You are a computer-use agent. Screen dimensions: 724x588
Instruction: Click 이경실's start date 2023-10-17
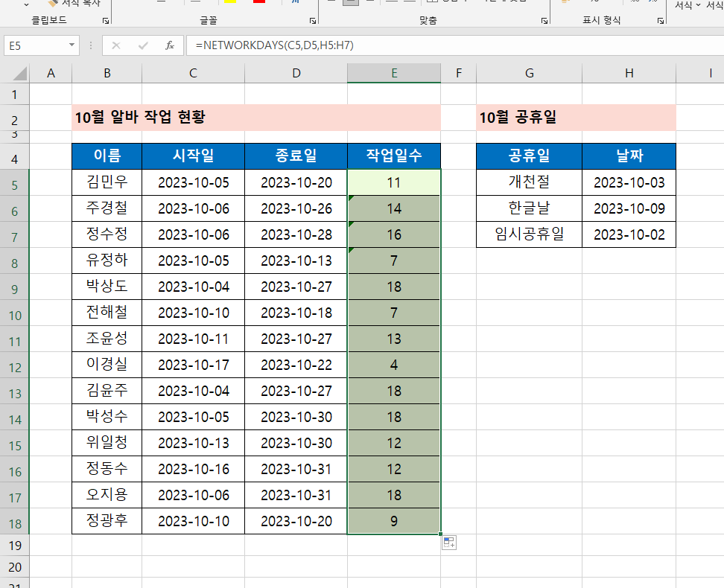click(x=193, y=365)
